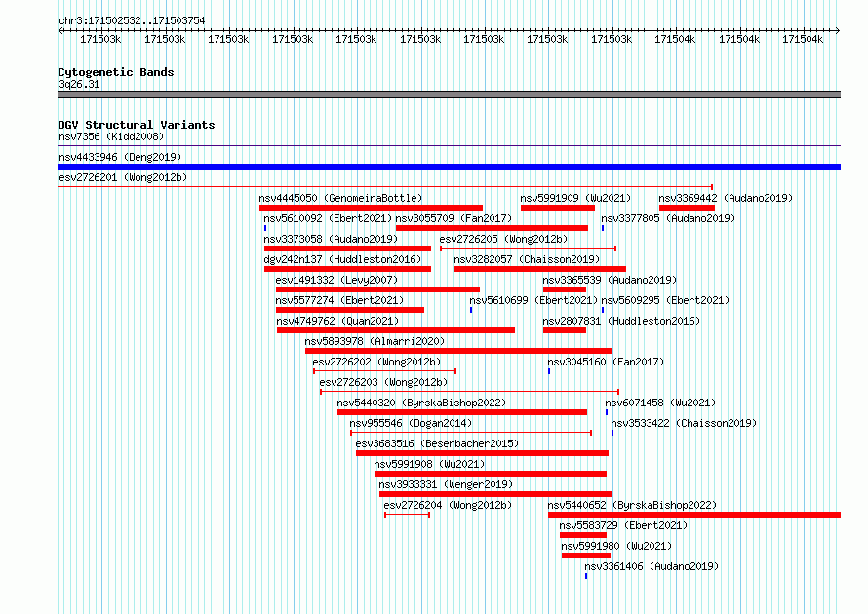The image size is (868, 614).
Task: Select nsv2807831 (Huddleston2016) label
Action: (621, 321)
